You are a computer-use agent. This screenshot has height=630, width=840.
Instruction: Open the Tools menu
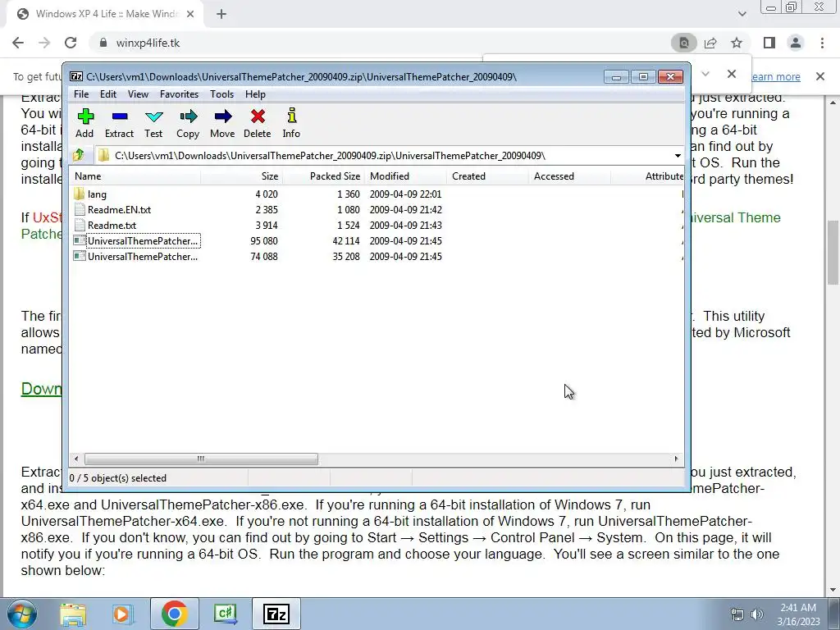221,94
